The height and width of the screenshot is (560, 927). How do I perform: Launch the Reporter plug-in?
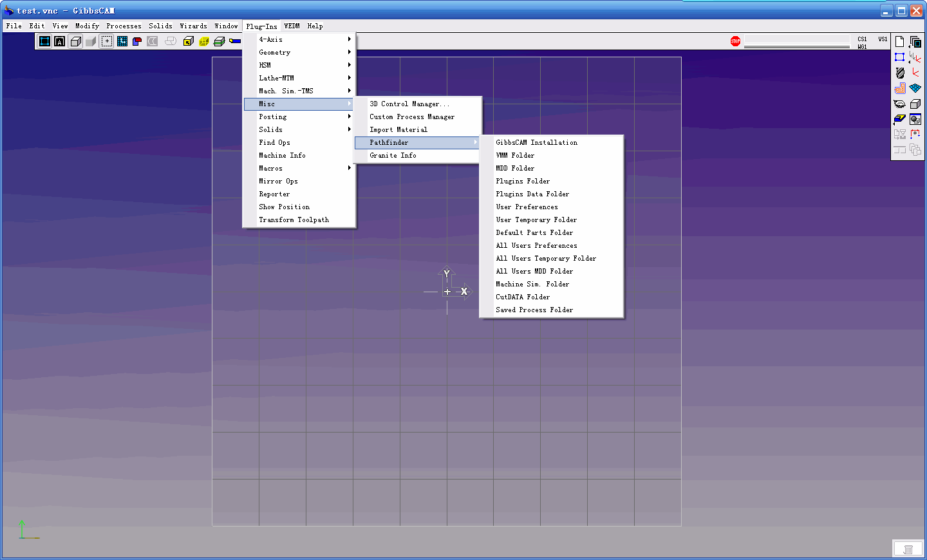[x=299, y=194]
